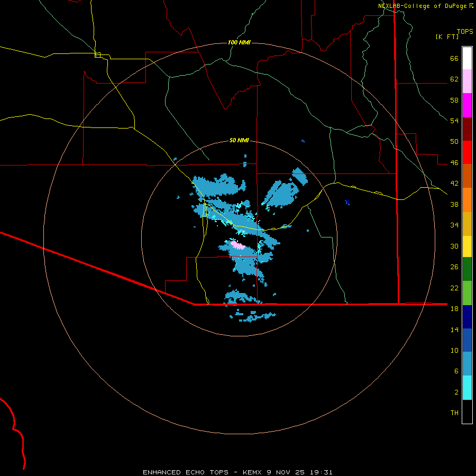Click the "46" legend value

[454, 163]
